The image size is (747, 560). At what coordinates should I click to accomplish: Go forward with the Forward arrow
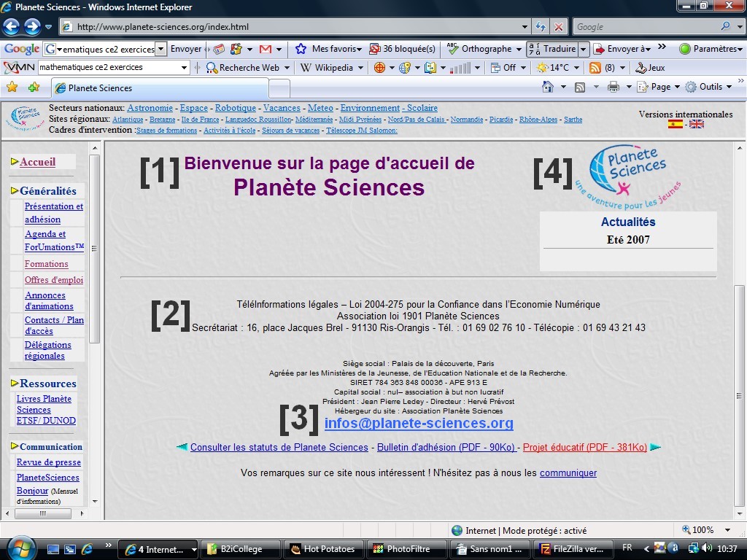coord(32,27)
